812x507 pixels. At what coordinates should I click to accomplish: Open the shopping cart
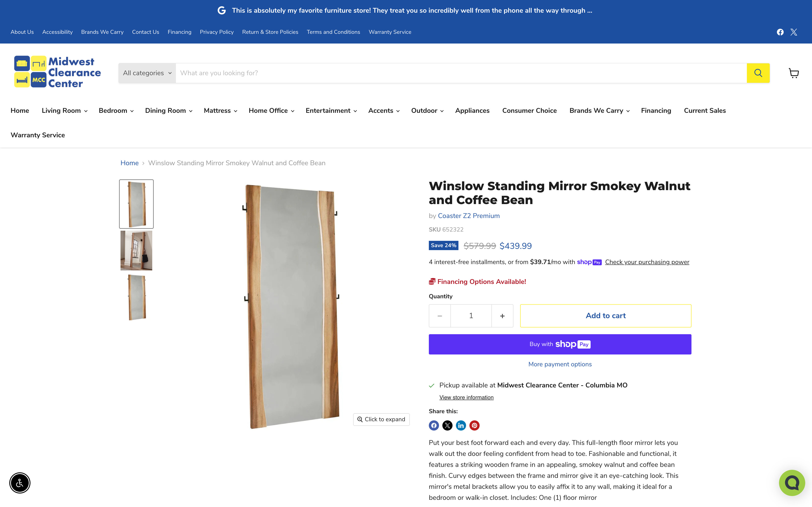pos(794,73)
